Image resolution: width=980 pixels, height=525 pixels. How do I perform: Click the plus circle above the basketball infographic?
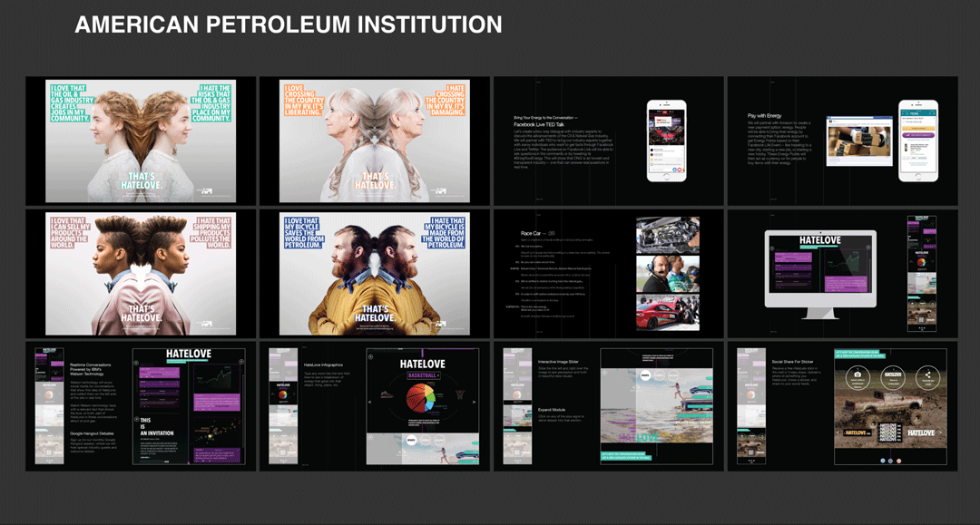click(x=370, y=356)
